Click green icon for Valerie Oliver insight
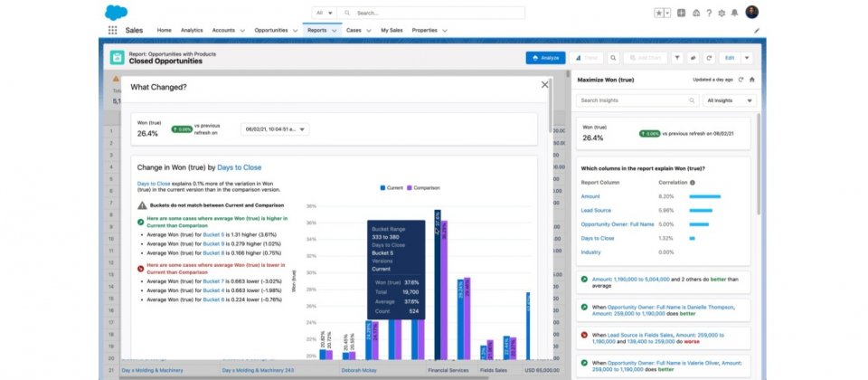The width and height of the screenshot is (868, 380). 585,362
